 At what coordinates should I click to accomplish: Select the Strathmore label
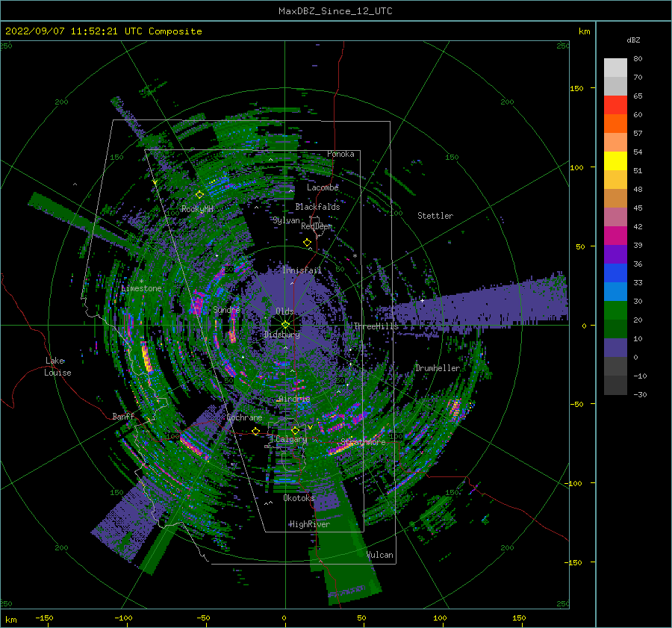[x=363, y=442]
